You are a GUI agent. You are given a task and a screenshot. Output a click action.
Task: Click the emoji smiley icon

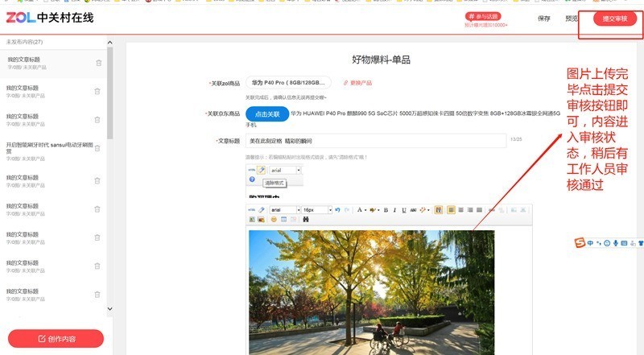coord(274,220)
